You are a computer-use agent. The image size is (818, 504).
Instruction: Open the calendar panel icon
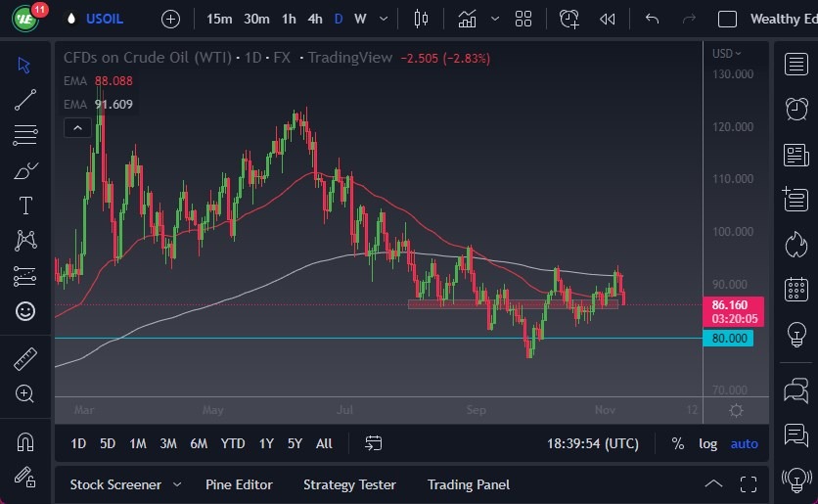coord(796,289)
